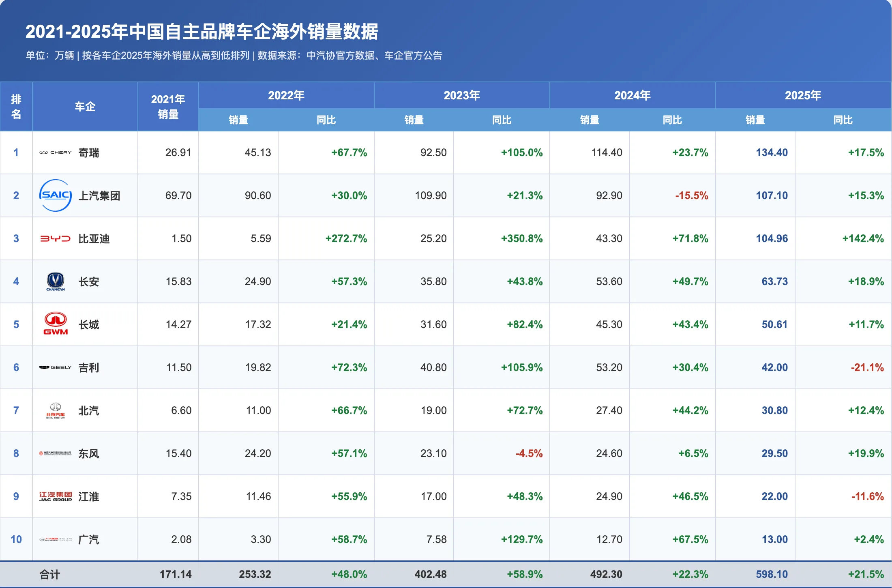This screenshot has width=892, height=588.
Task: Click Chery 2021 sales 26.91
Action: [178, 152]
